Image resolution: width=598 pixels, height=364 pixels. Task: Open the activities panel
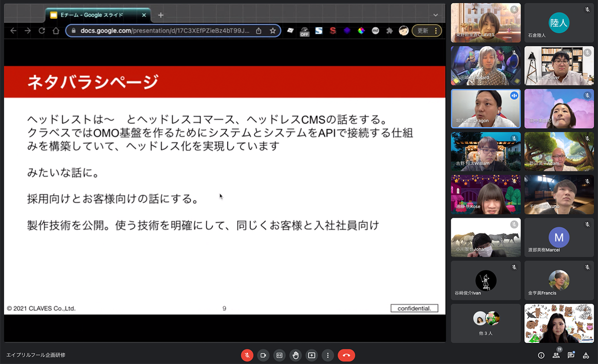point(586,355)
